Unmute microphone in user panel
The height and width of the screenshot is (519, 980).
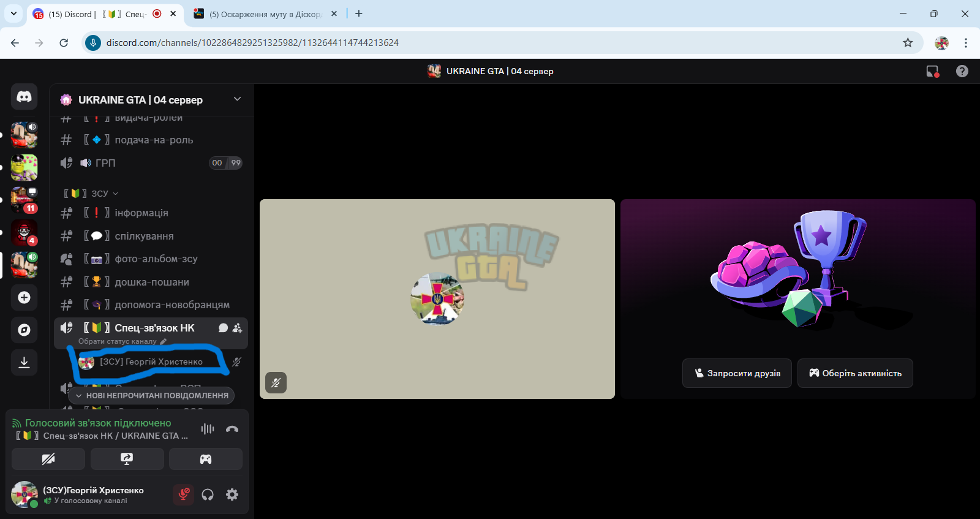pyautogui.click(x=183, y=494)
